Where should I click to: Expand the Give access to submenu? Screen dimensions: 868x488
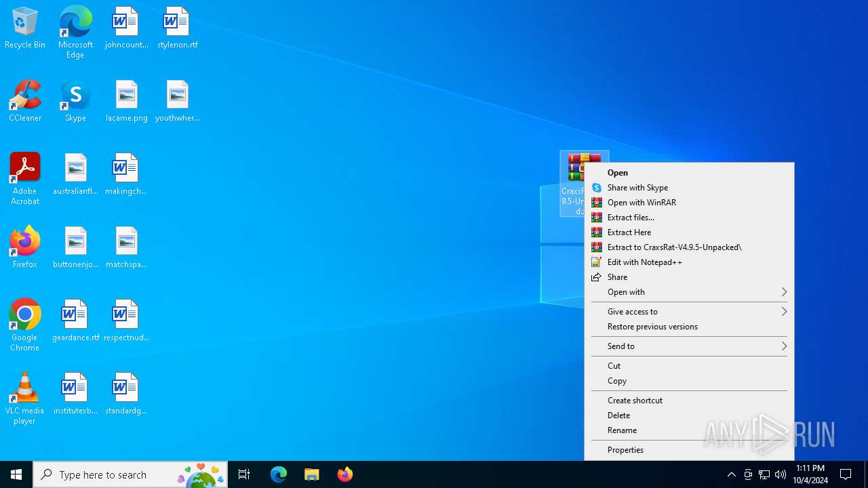pos(689,312)
